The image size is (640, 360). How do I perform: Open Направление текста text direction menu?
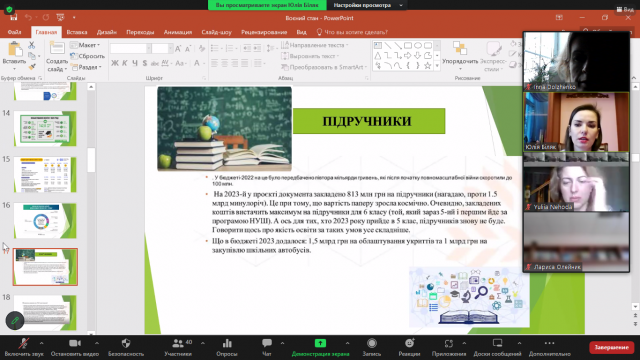pos(315,45)
